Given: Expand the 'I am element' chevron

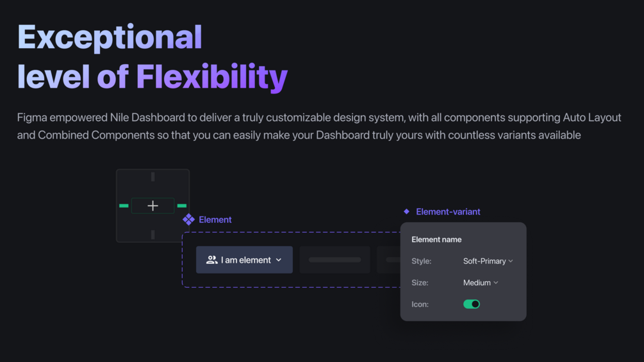Looking at the screenshot, I should [x=279, y=259].
